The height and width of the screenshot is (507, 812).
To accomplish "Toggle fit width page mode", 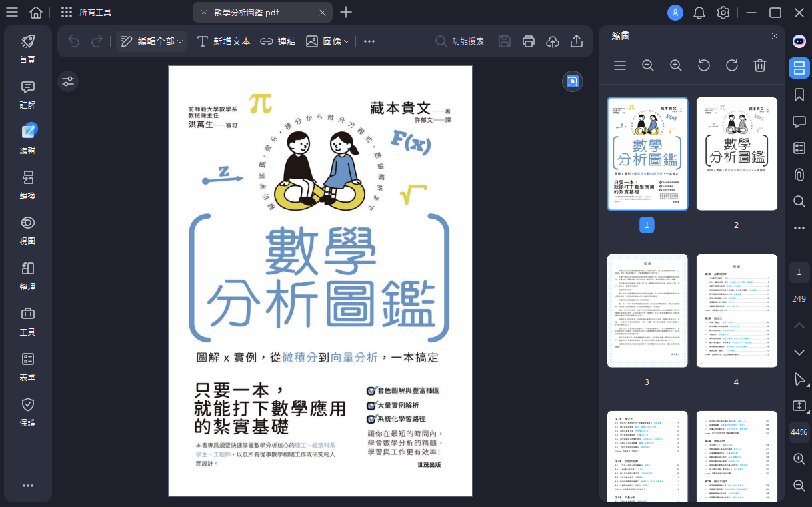I will [x=799, y=406].
